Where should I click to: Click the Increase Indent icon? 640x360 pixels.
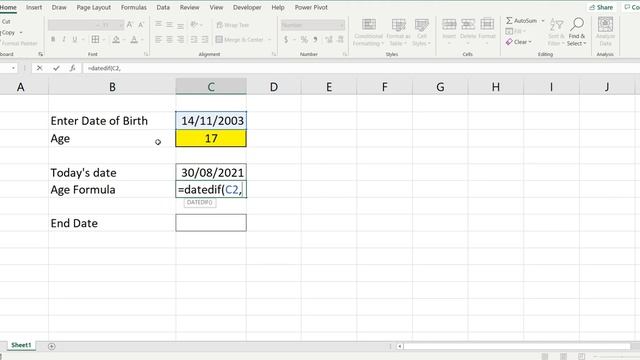point(205,40)
